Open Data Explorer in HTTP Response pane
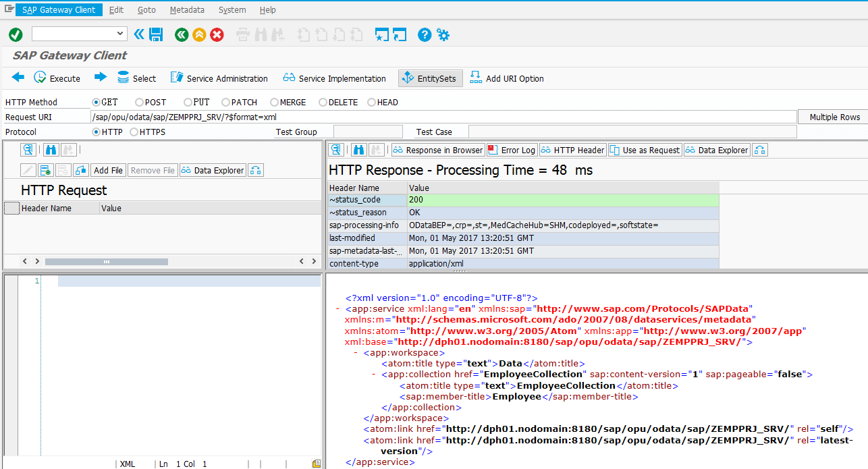Viewport: 868px width, 469px height. pos(716,150)
